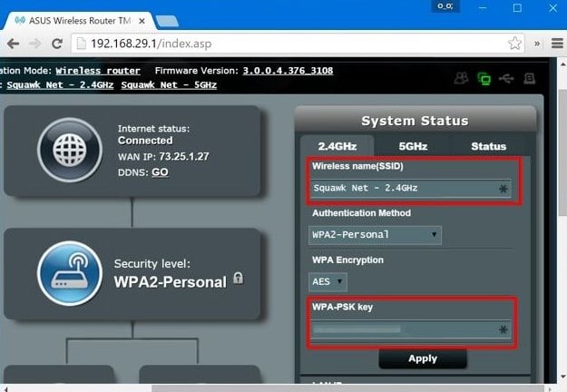Image resolution: width=567 pixels, height=392 pixels.
Task: Switch to the 5GHz tab
Action: click(413, 146)
